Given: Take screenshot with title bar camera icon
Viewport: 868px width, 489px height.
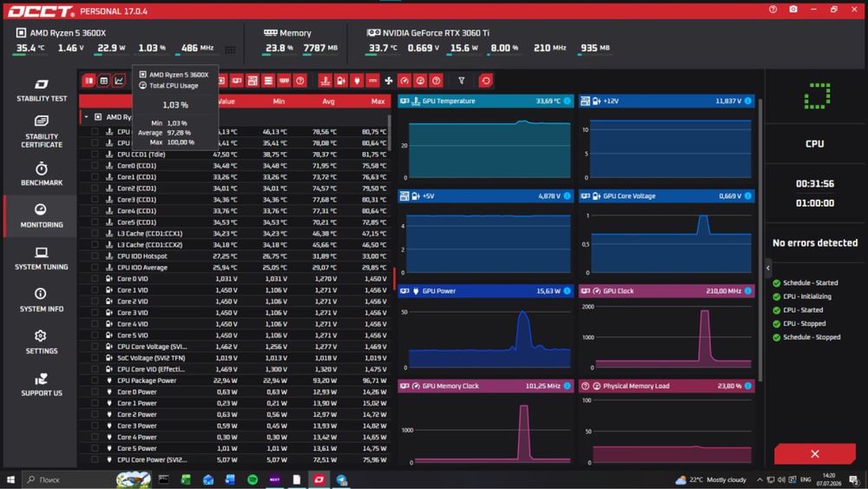Looking at the screenshot, I should [x=793, y=10].
